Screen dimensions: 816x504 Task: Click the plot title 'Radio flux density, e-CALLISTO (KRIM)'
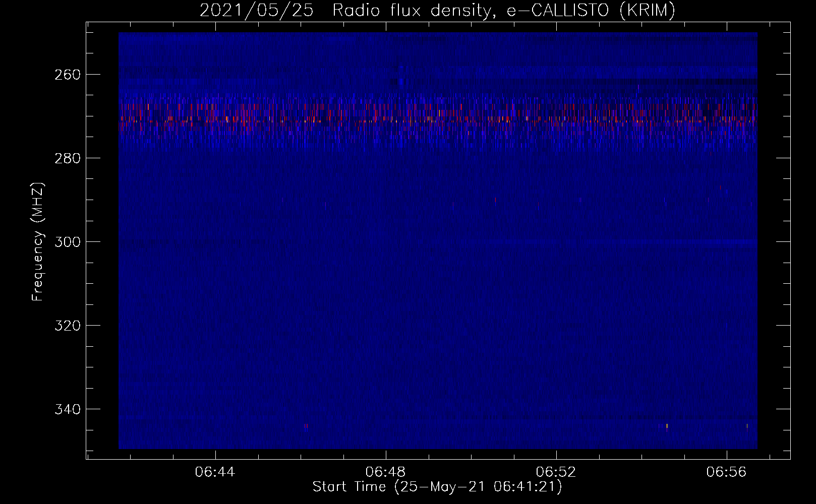(x=503, y=11)
